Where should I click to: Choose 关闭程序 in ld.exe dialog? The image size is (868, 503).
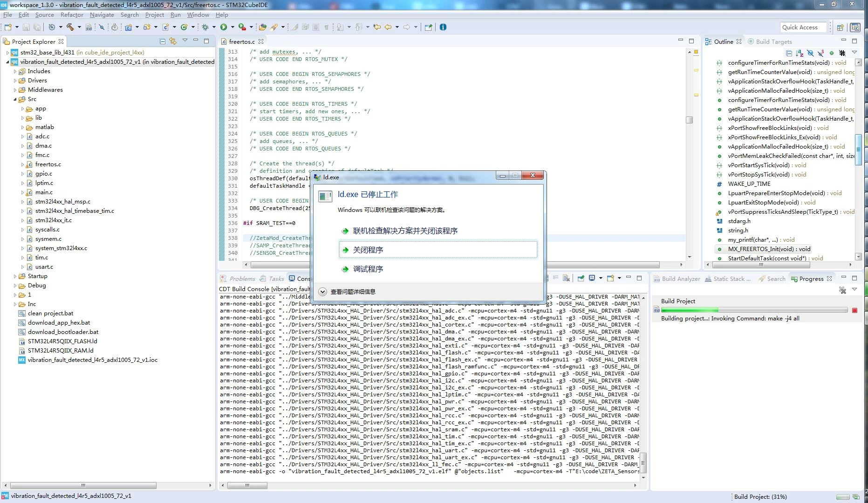tap(438, 250)
